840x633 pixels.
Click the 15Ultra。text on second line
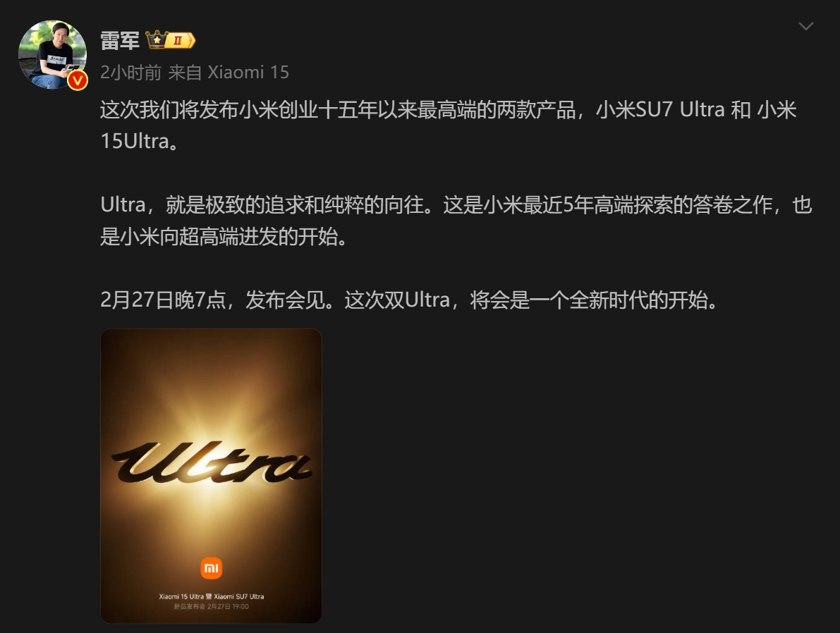point(140,142)
